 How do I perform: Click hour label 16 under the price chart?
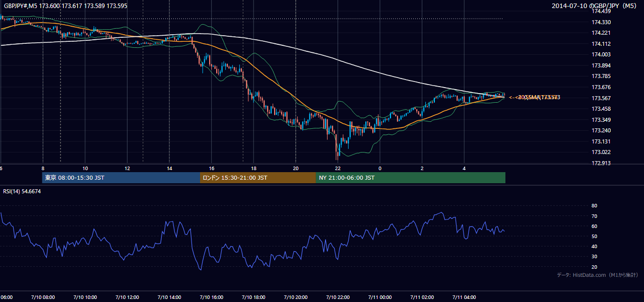212,169
